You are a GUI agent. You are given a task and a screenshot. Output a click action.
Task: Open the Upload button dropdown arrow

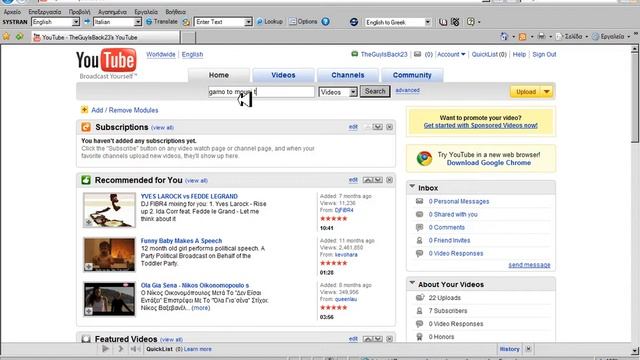(547, 92)
